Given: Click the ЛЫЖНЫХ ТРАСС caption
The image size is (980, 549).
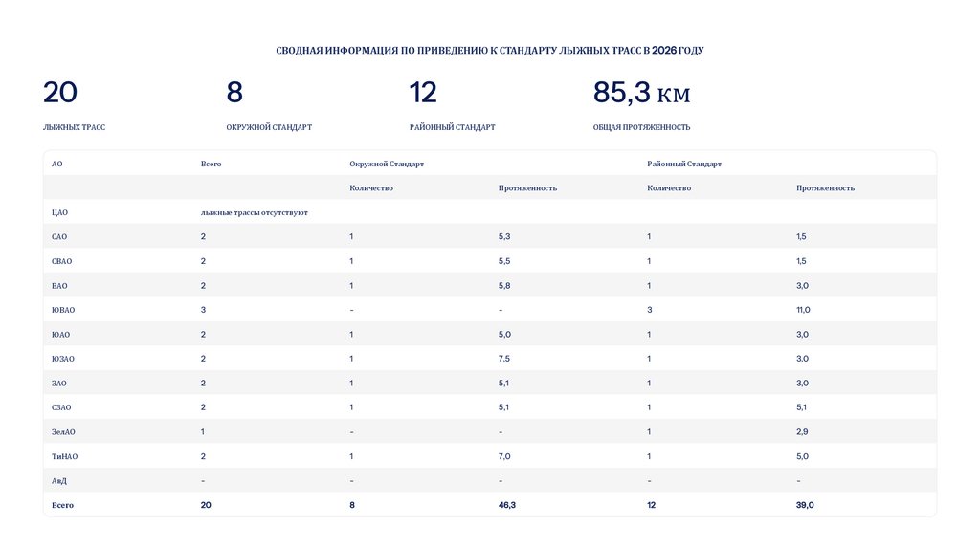Looking at the screenshot, I should (74, 127).
